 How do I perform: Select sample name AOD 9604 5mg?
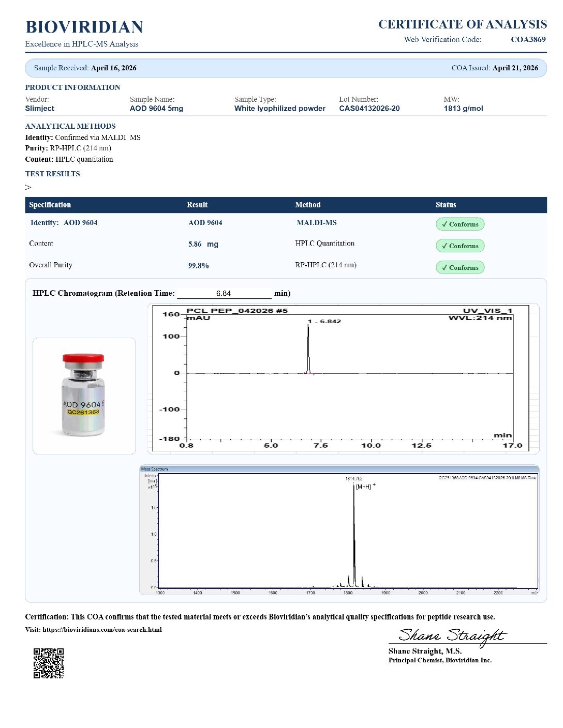[156, 109]
